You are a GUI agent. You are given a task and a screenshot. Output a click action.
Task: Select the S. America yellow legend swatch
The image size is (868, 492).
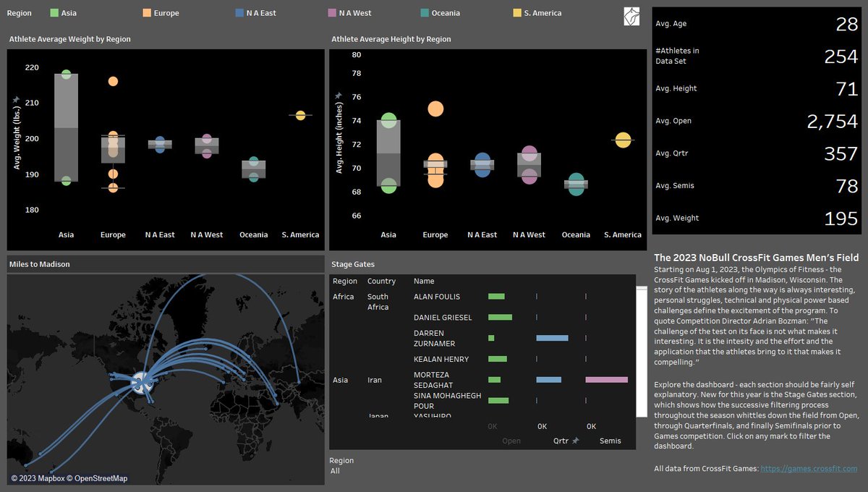tap(517, 13)
